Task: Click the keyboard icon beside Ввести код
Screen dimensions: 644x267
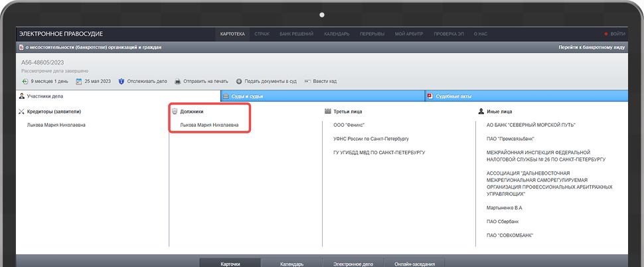Action: (x=307, y=82)
